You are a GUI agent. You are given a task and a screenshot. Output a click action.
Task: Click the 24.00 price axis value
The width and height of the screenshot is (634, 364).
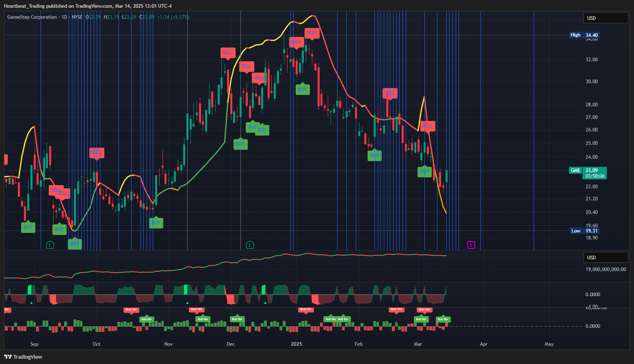pyautogui.click(x=592, y=157)
